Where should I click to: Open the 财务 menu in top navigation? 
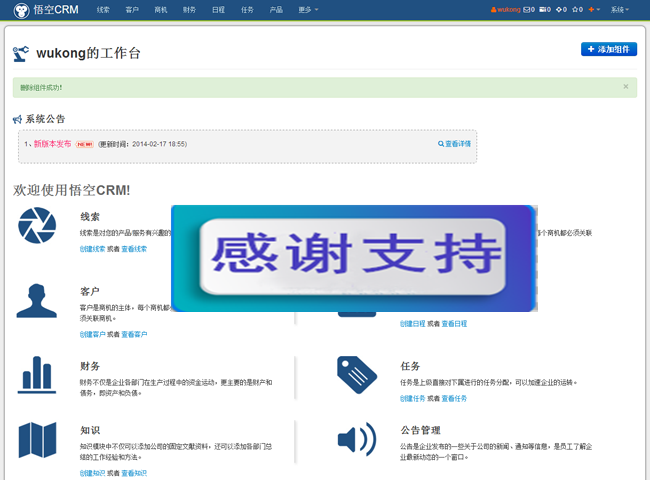coord(189,10)
